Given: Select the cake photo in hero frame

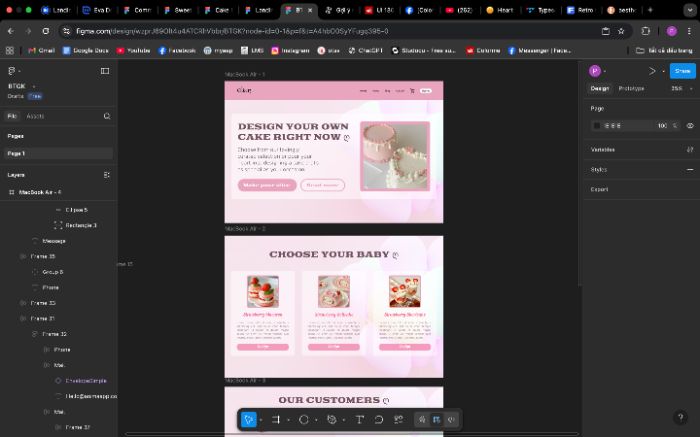Looking at the screenshot, I should pyautogui.click(x=395, y=156).
